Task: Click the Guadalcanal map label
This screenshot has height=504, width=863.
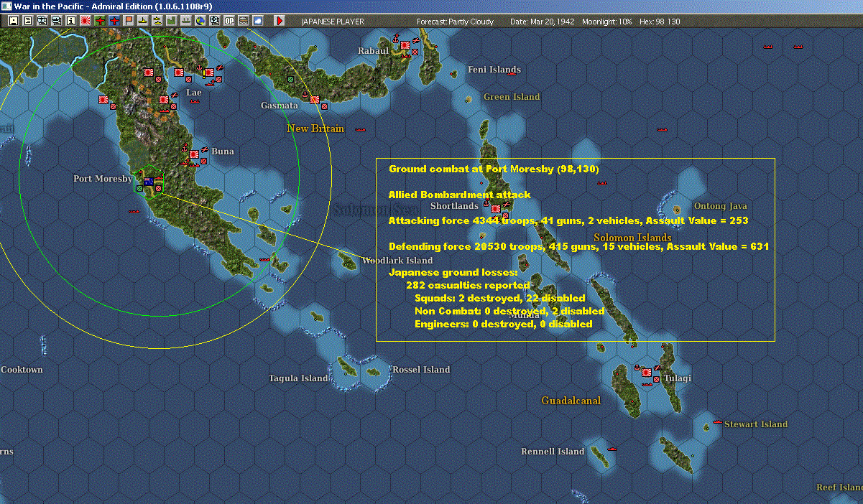Action: click(571, 401)
